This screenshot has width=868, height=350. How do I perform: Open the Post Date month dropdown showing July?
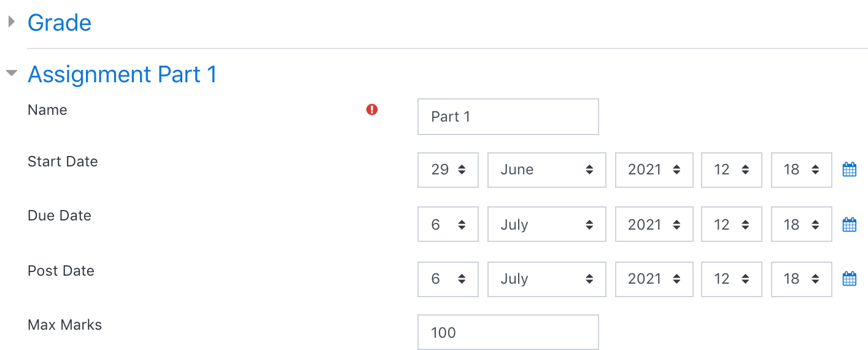point(547,279)
